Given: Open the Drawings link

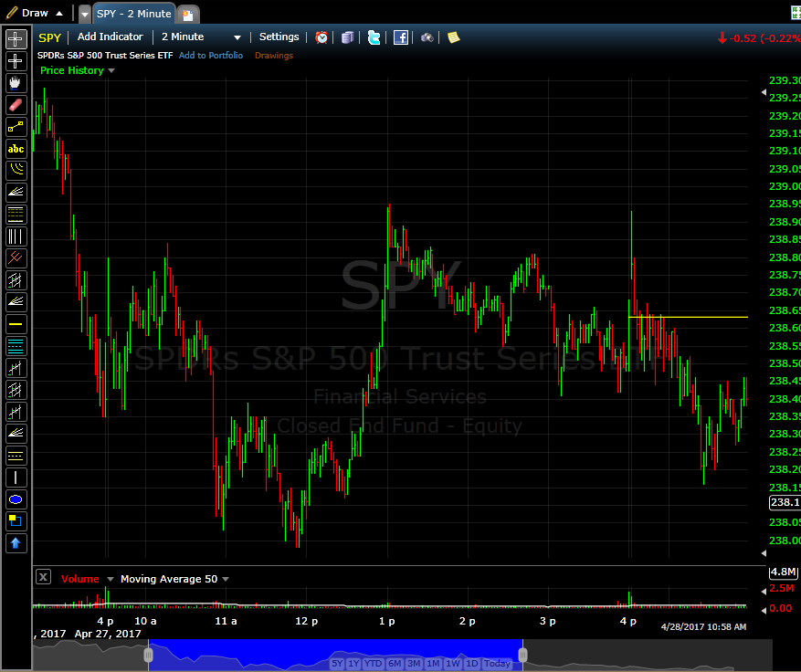Looking at the screenshot, I should pyautogui.click(x=274, y=55).
